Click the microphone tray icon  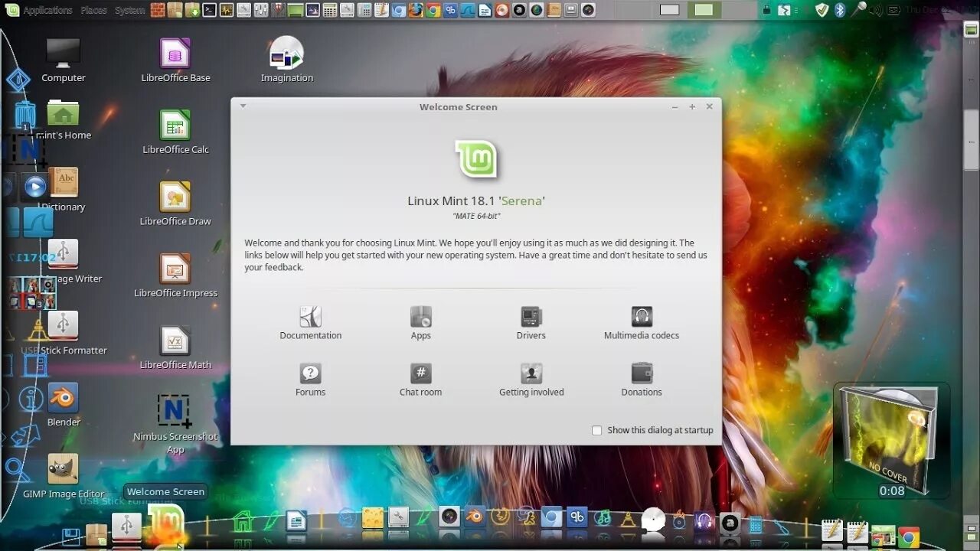point(858,9)
